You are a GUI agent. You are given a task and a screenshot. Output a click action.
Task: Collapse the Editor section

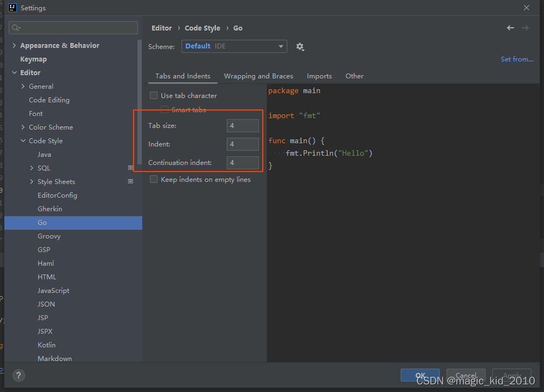(x=14, y=72)
